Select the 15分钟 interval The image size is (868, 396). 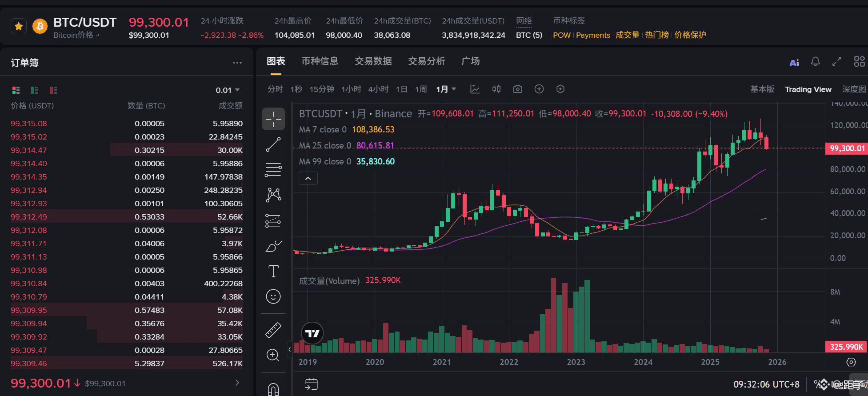[322, 89]
